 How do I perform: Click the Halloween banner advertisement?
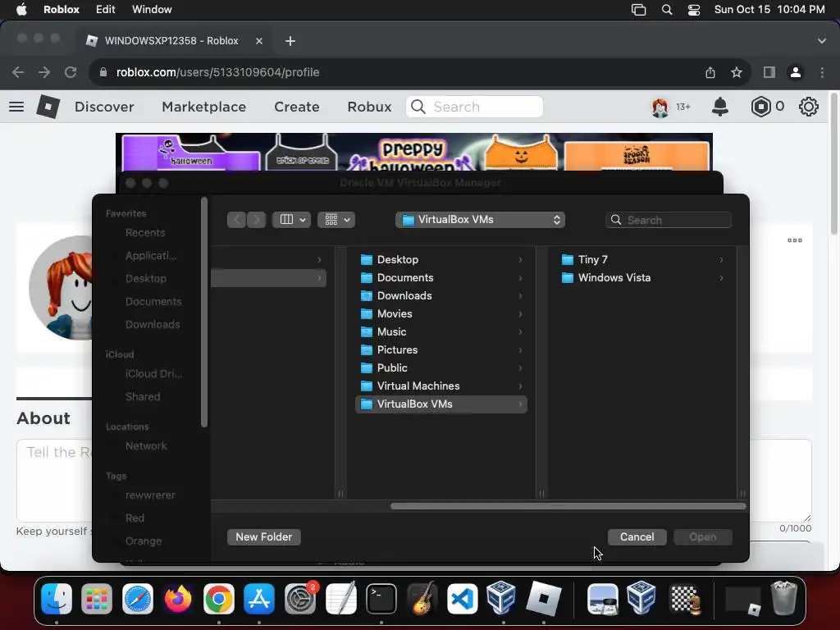414,152
